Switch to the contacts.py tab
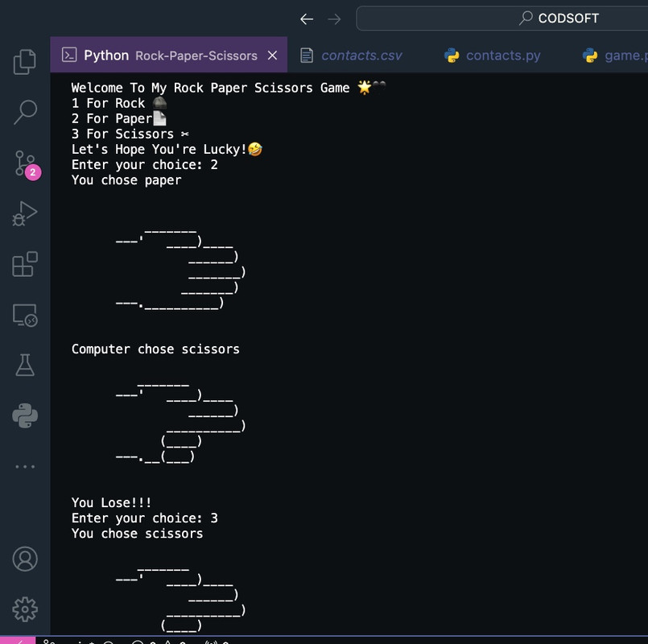Viewport: 648px width, 644px height. coord(492,55)
